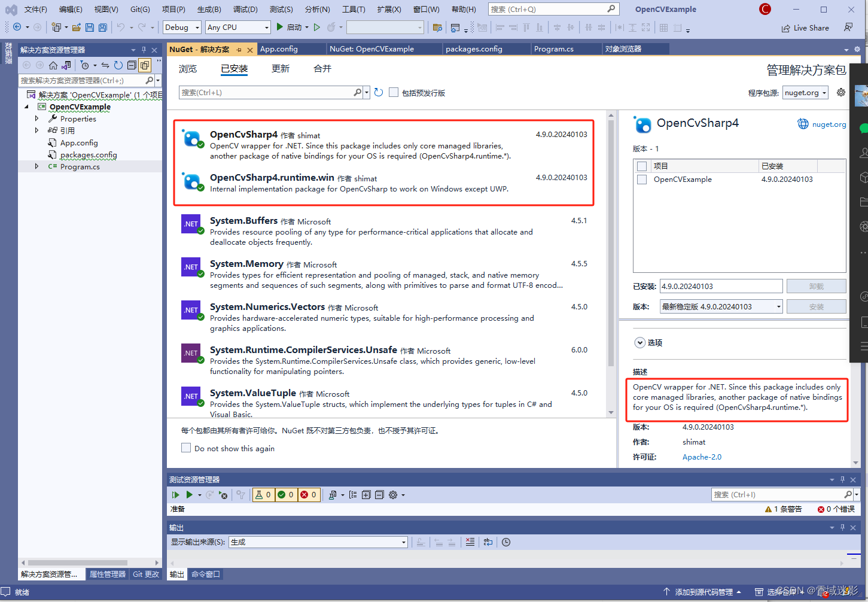This screenshot has width=868, height=602.
Task: Switch to the 命令窗口 bottom tab
Action: coord(206,574)
